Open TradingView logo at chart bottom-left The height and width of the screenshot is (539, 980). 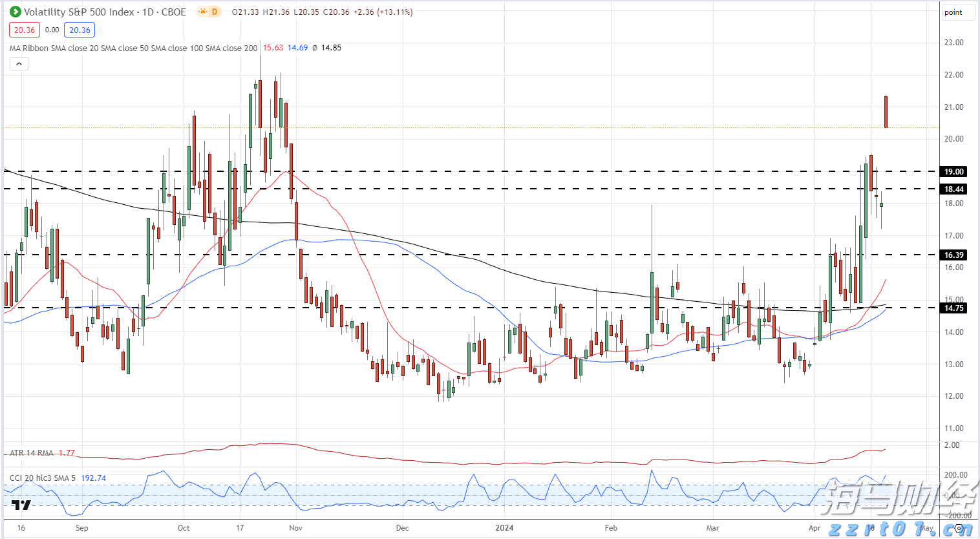pyautogui.click(x=21, y=505)
